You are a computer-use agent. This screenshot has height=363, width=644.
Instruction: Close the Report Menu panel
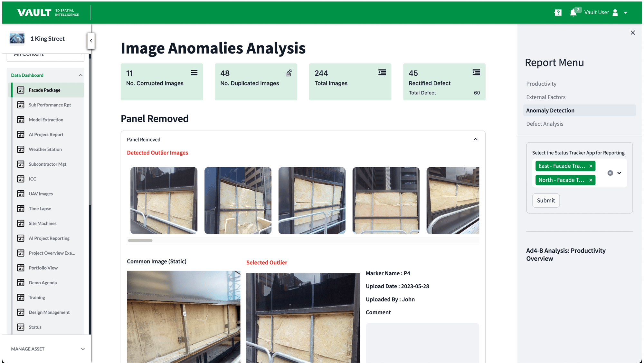pyautogui.click(x=633, y=33)
